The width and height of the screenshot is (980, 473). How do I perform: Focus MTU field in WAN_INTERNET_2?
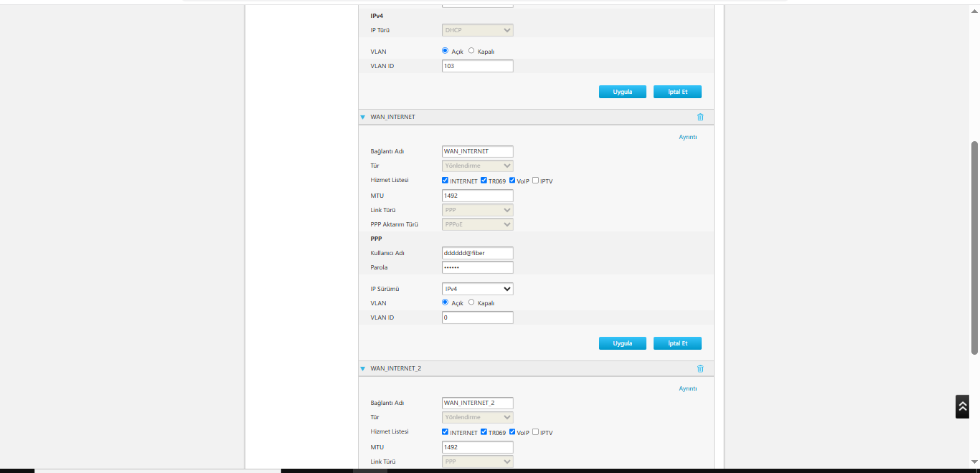tap(478, 447)
